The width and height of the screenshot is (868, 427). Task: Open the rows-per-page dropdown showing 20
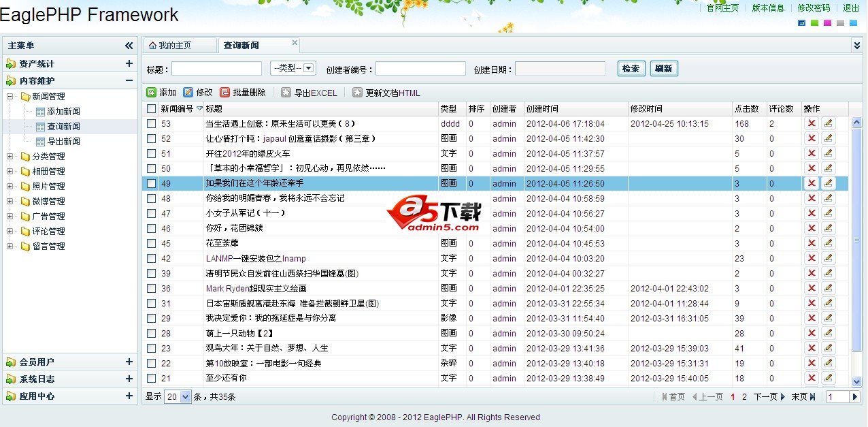pyautogui.click(x=178, y=396)
